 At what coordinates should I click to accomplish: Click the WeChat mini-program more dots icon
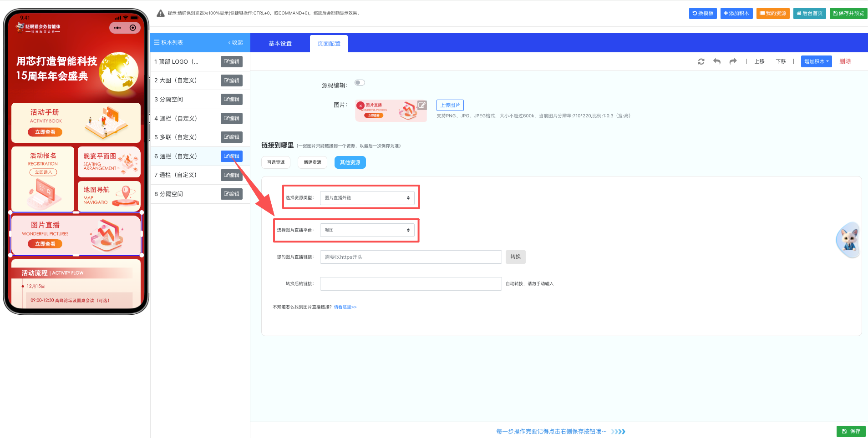pyautogui.click(x=117, y=28)
